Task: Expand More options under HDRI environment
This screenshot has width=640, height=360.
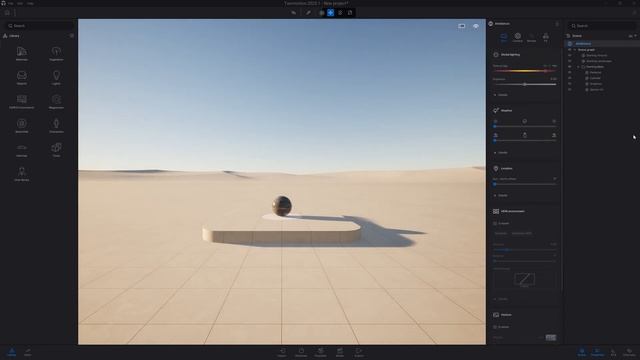Action: pos(501,299)
